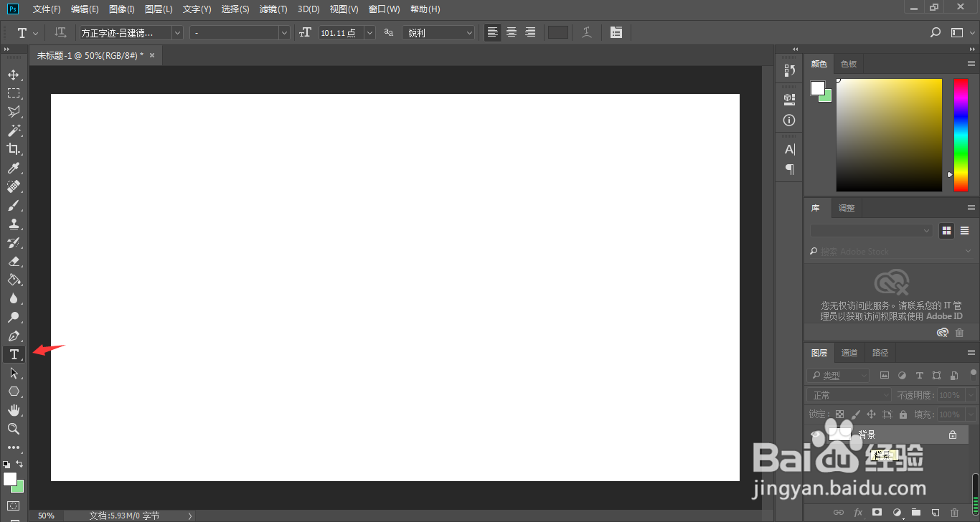The width and height of the screenshot is (980, 522).
Task: Open the font size dropdown
Action: 369,33
